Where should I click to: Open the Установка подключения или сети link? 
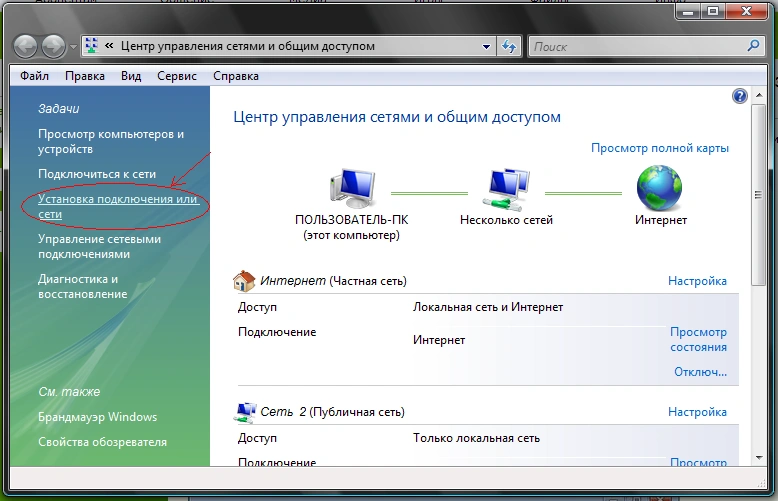[x=118, y=207]
